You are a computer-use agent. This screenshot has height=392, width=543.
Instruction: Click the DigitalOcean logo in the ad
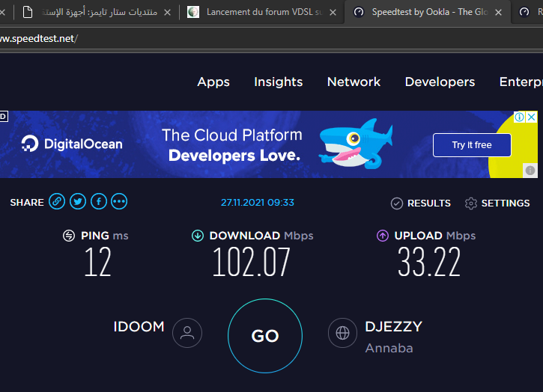[x=72, y=144]
